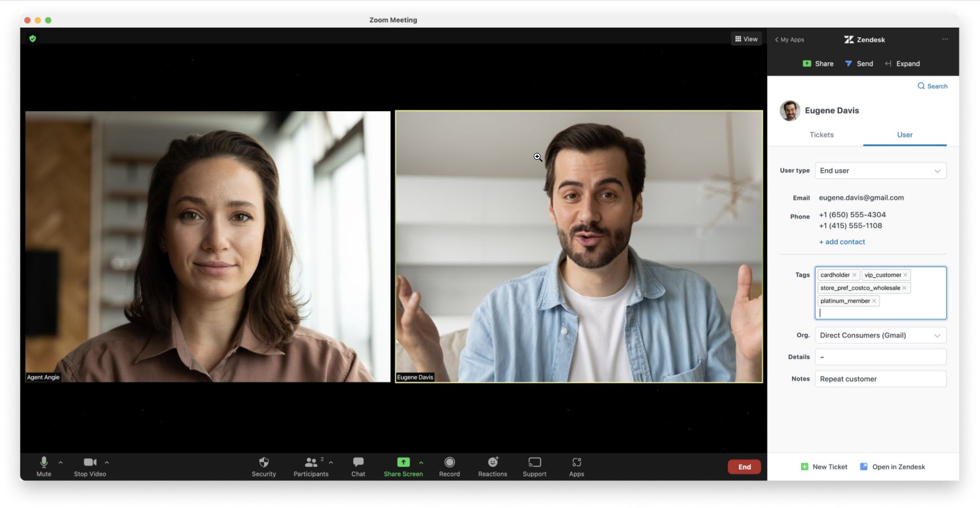The image size is (980, 508).
Task: Switch to the Tickets tab
Action: tap(821, 135)
